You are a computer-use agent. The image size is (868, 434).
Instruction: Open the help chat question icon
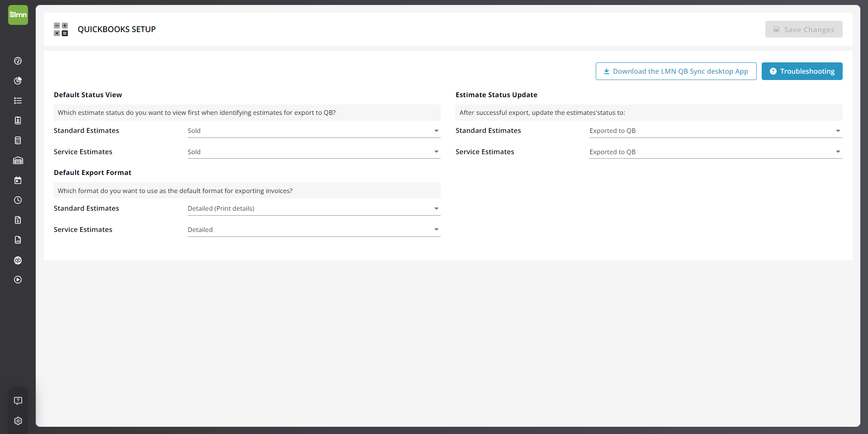(18, 401)
